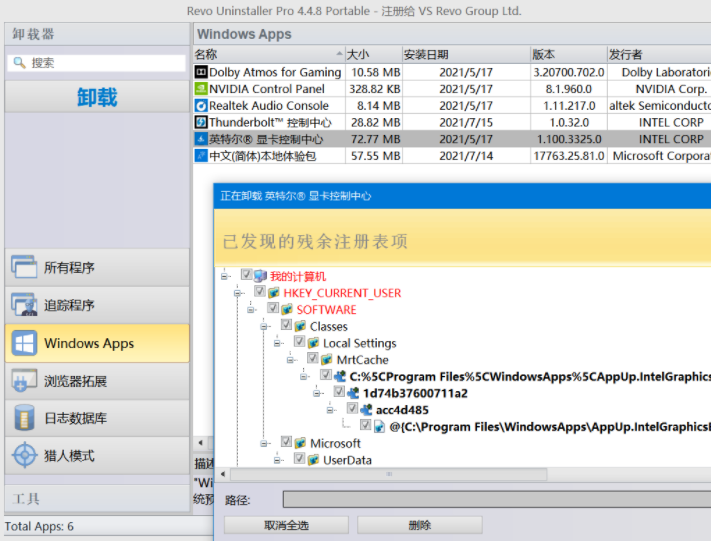711x541 pixels.
Task: Click the MrtCache registry key icon
Action: (x=326, y=360)
